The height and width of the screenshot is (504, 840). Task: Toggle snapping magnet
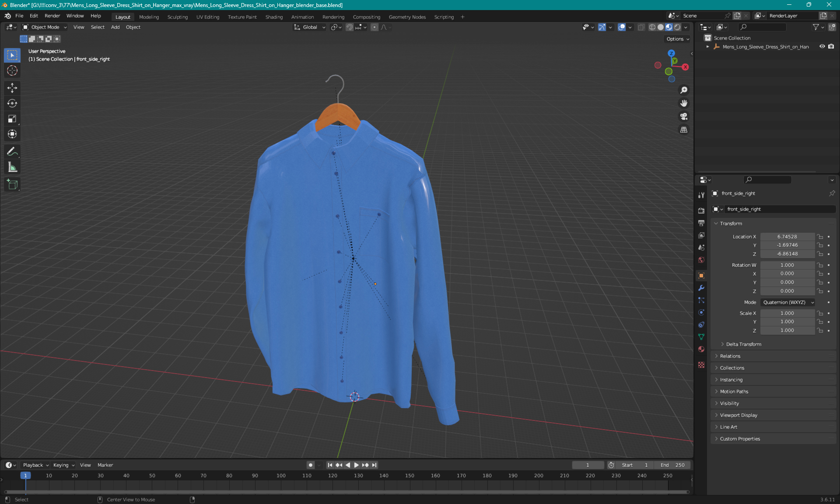pyautogui.click(x=350, y=27)
